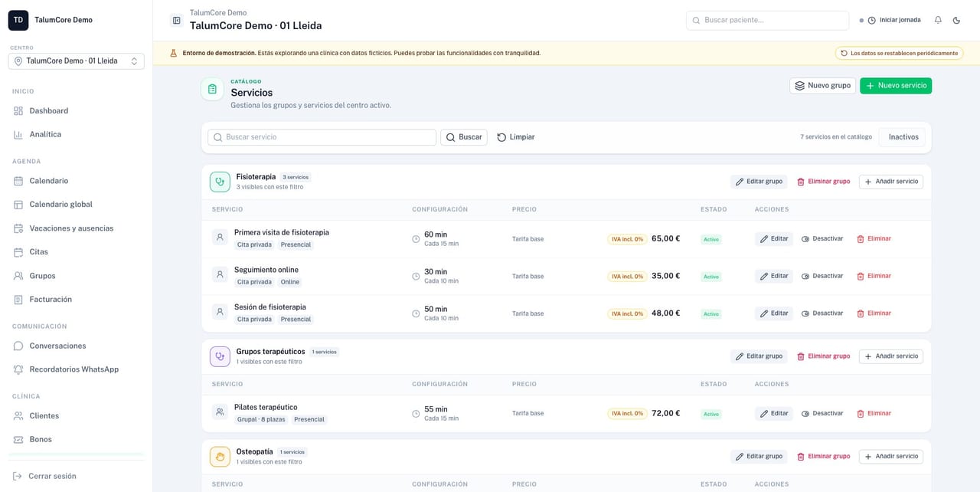Click Activo badge of Seguimiento online
This screenshot has height=492, width=980.
[711, 277]
